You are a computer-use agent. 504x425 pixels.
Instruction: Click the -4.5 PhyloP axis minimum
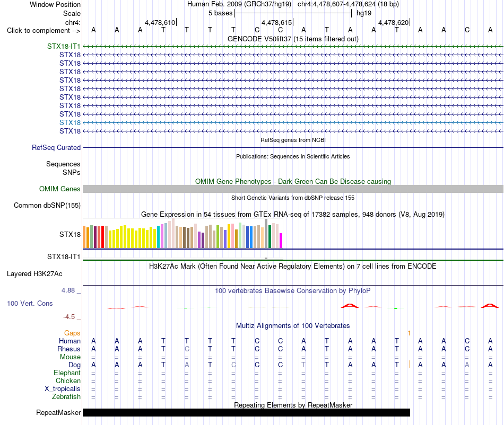69,317
